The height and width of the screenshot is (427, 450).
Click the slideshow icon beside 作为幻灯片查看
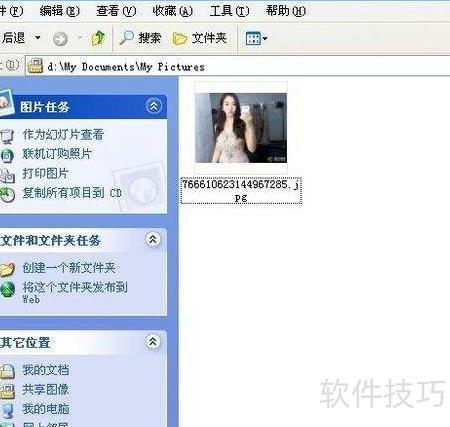pyautogui.click(x=7, y=135)
